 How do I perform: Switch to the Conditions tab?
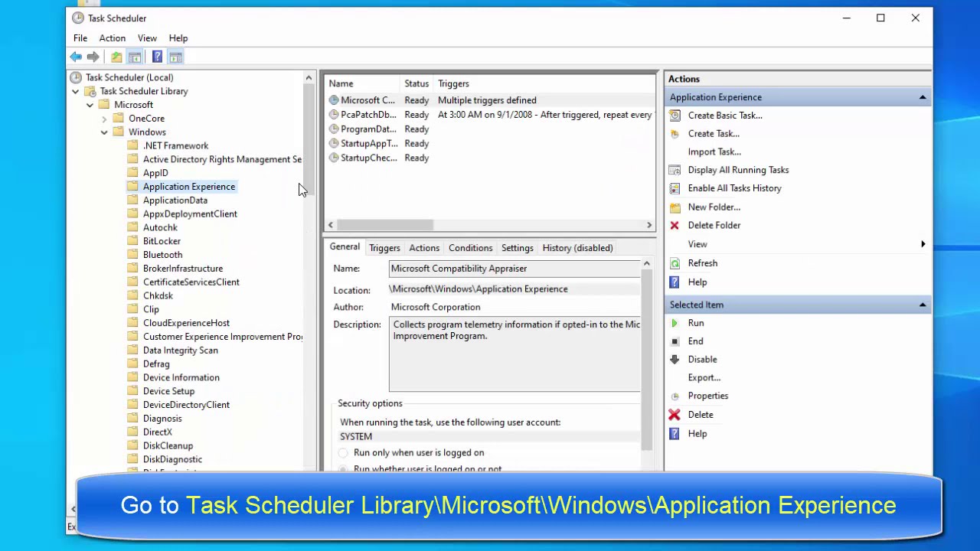pyautogui.click(x=470, y=248)
